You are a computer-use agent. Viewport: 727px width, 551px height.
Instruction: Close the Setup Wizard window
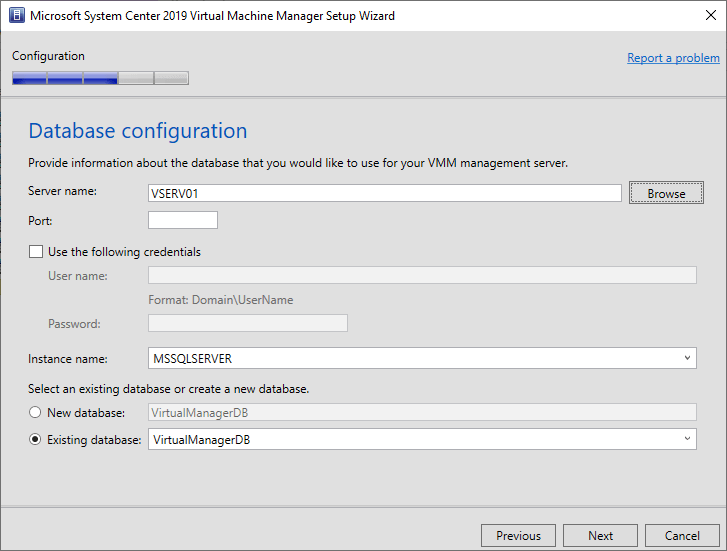click(x=710, y=15)
